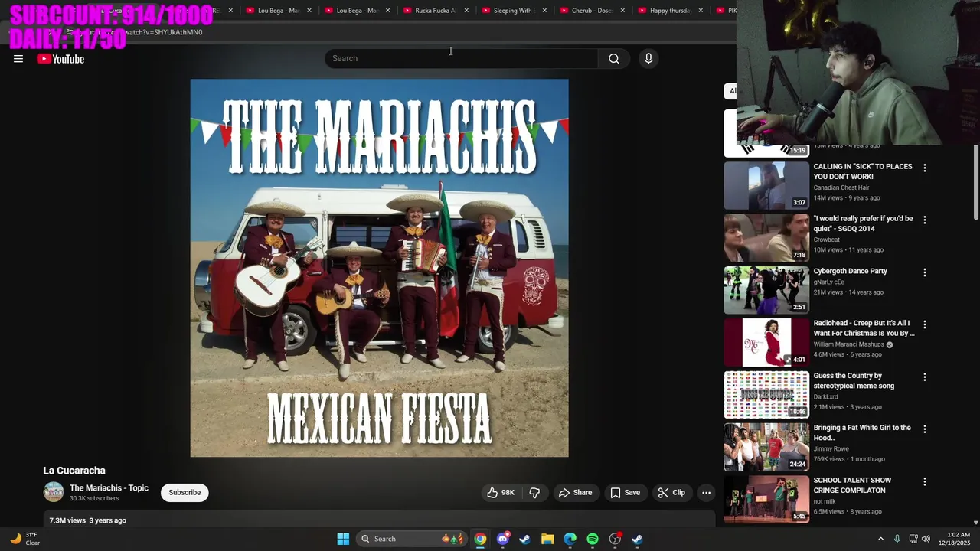Click into the YouTube search field
980x551 pixels.
(x=461, y=59)
